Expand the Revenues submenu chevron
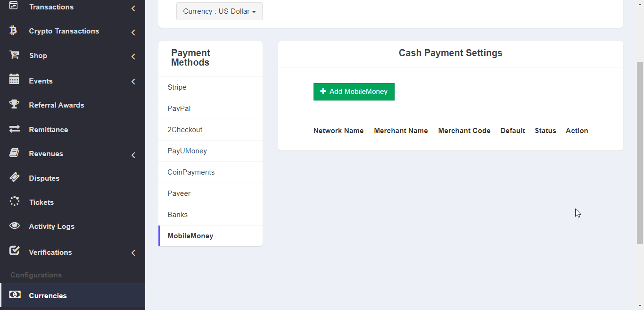 tap(133, 155)
